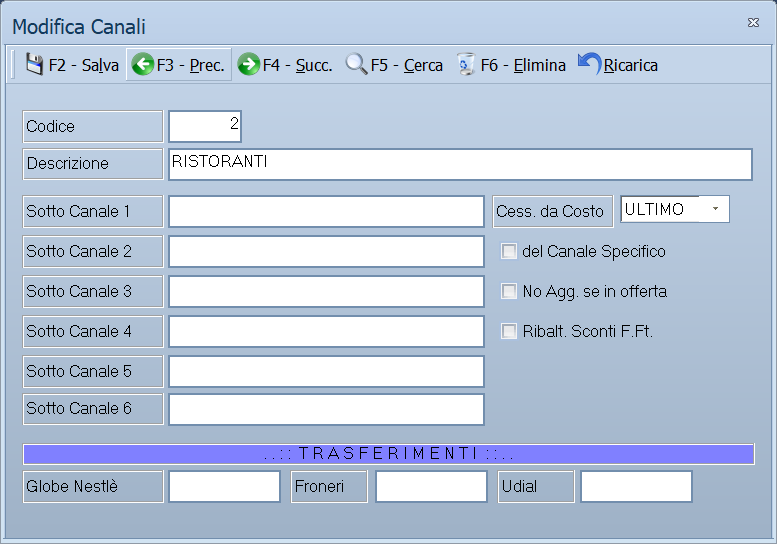Focus the Sotto Canale 1 input field
Viewport: 777px width, 544px height.
pyautogui.click(x=326, y=212)
